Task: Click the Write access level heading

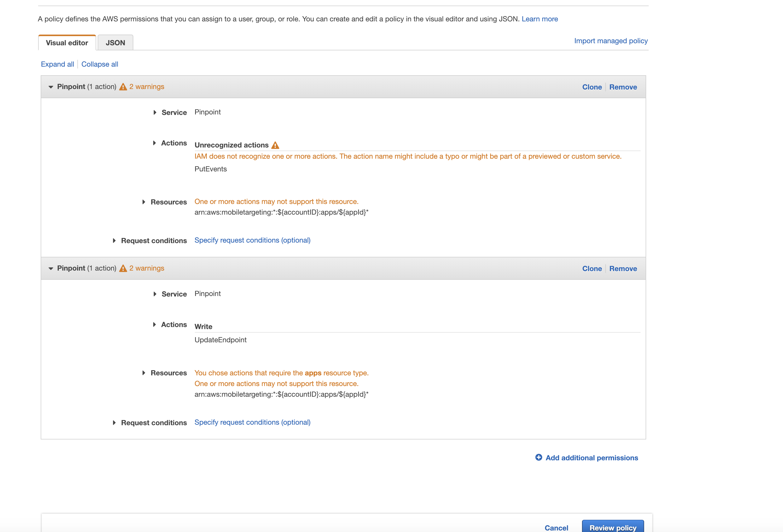Action: (x=204, y=327)
